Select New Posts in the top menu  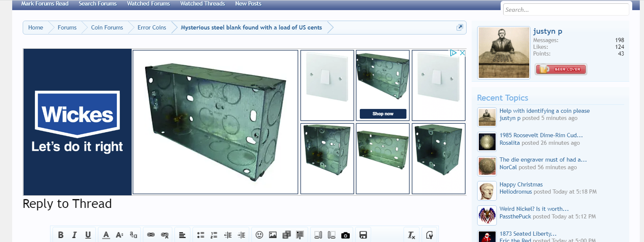tap(248, 4)
